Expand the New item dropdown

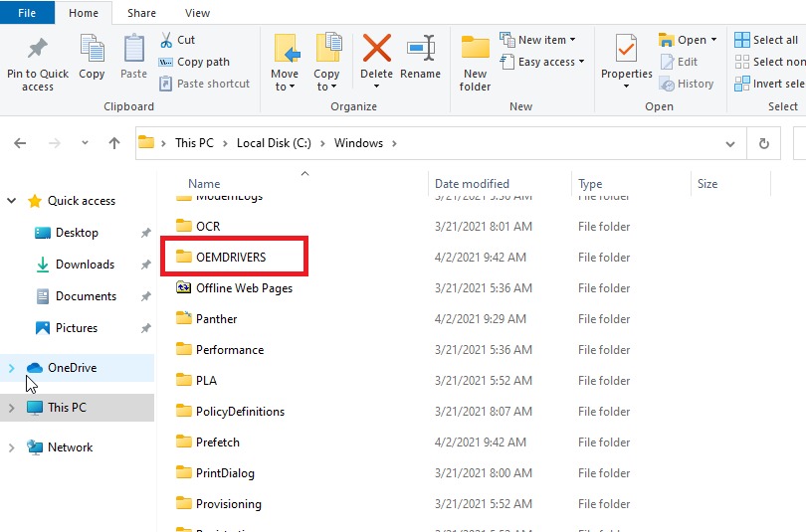pyautogui.click(x=540, y=40)
